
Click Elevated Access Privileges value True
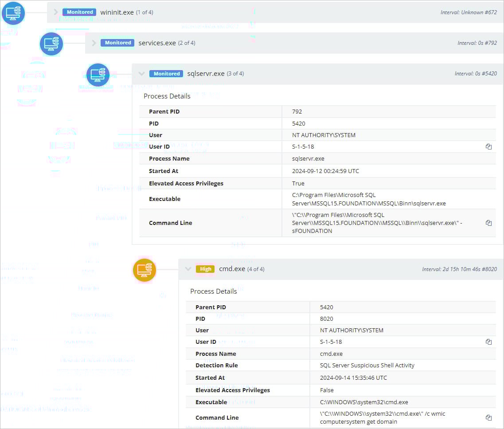click(x=298, y=183)
